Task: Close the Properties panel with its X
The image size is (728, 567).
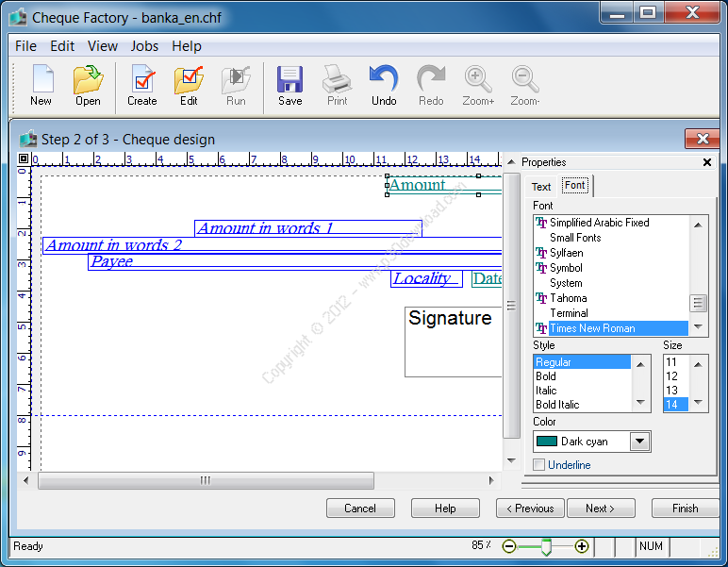Action: click(707, 162)
